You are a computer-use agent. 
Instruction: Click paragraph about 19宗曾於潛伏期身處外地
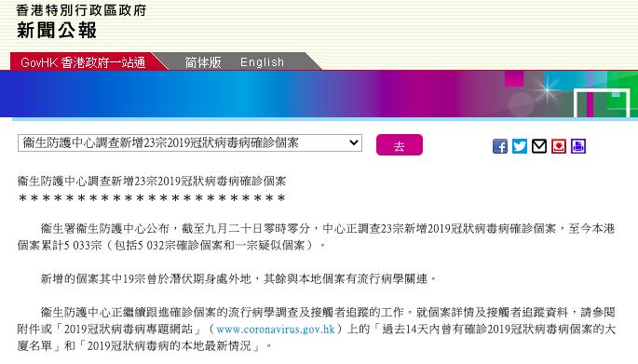tap(238, 278)
